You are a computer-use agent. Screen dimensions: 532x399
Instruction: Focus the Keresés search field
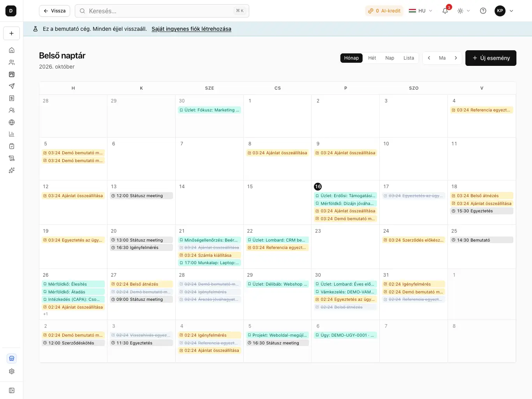coord(162,11)
